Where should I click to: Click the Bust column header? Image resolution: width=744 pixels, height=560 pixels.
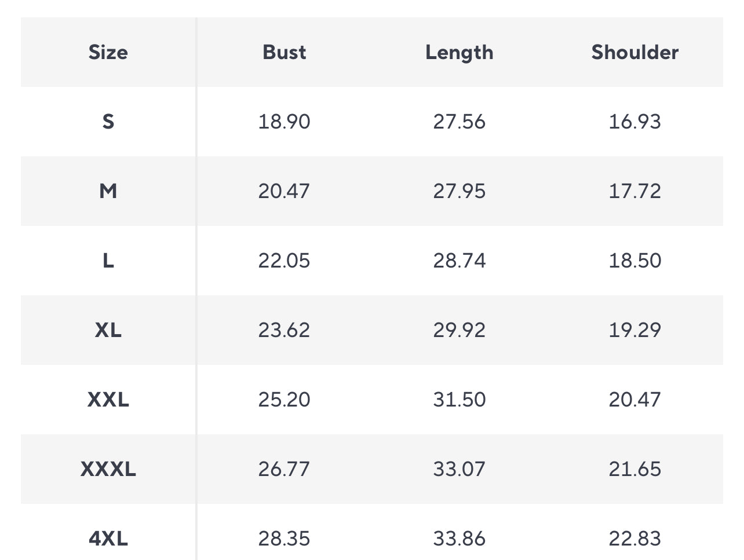click(284, 52)
